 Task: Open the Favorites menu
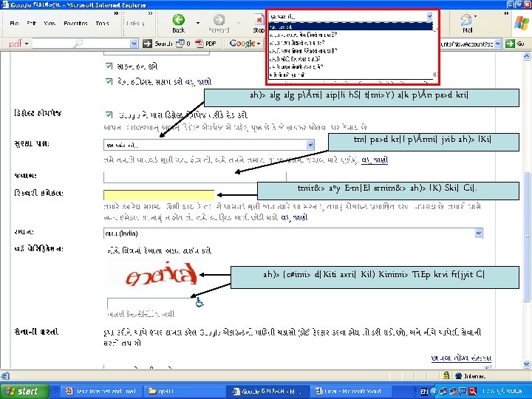coord(75,24)
